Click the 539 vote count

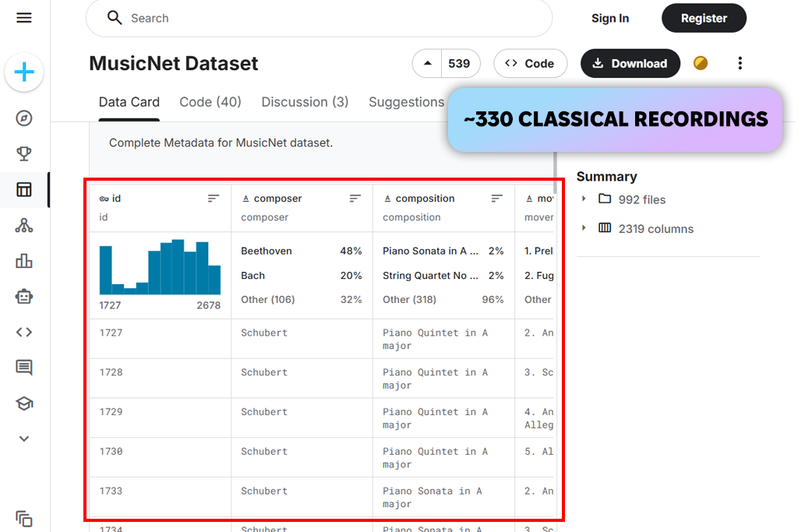pos(459,64)
